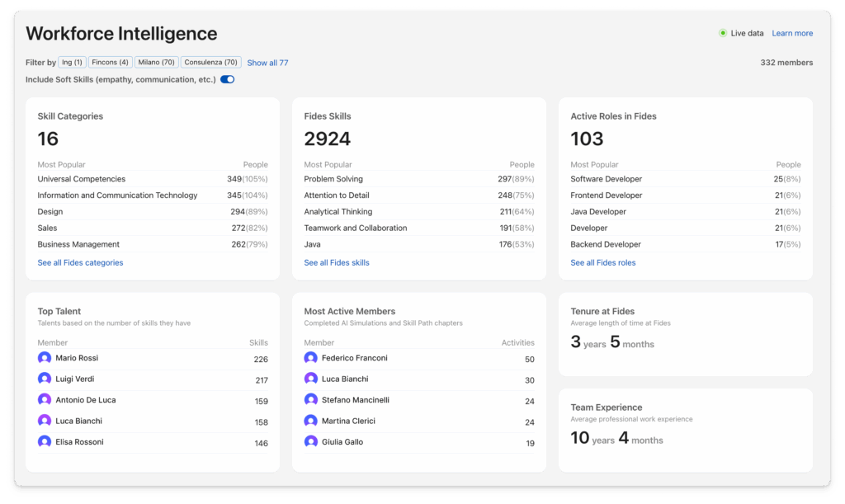The height and width of the screenshot is (504, 845).
Task: Click Martina Clerici's profile avatar
Action: click(311, 421)
